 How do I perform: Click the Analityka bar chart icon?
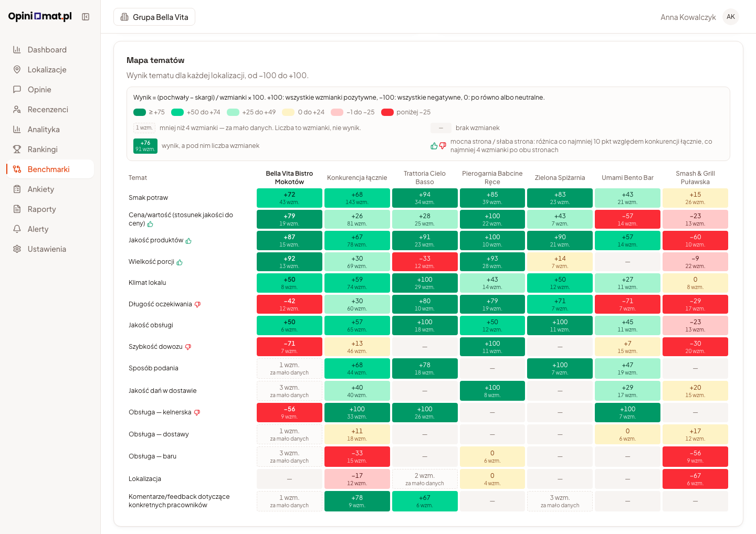[x=17, y=129]
